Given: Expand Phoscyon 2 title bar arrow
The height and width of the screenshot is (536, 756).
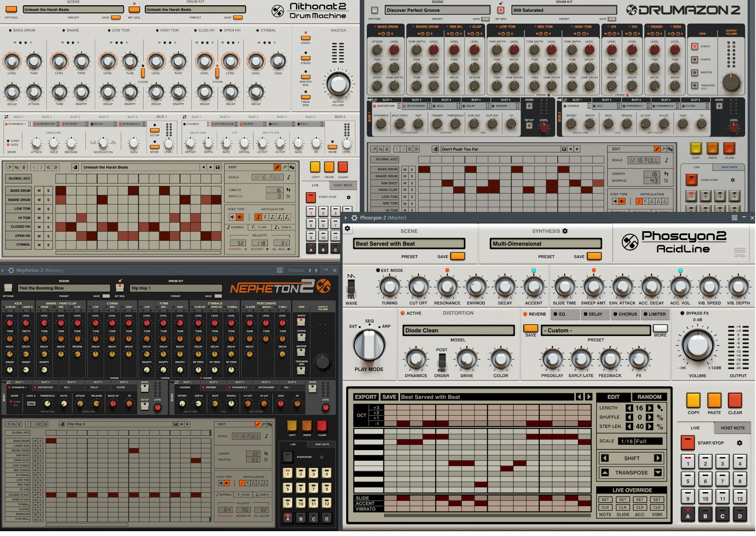Looking at the screenshot, I should coord(346,218).
